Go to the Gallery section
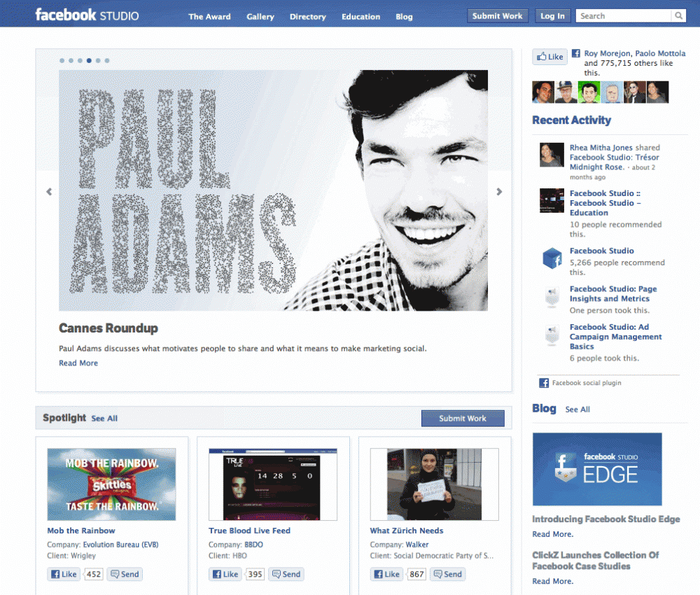700x595 pixels. tap(260, 17)
